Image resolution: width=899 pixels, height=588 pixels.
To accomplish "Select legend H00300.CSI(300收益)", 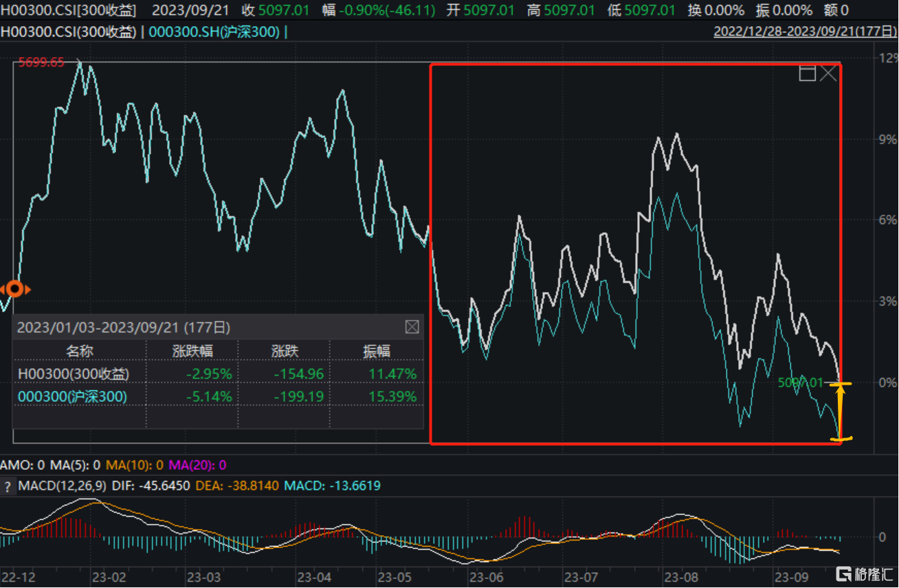I will pos(68,32).
